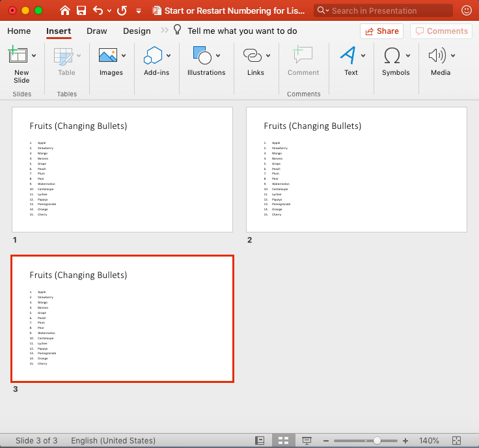Screen dimensions: 479x448
Task: Expand the Text dropdown arrow
Action: pos(363,55)
